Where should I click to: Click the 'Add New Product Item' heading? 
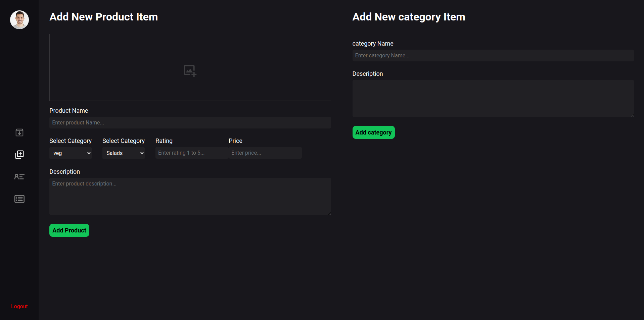[x=103, y=17]
